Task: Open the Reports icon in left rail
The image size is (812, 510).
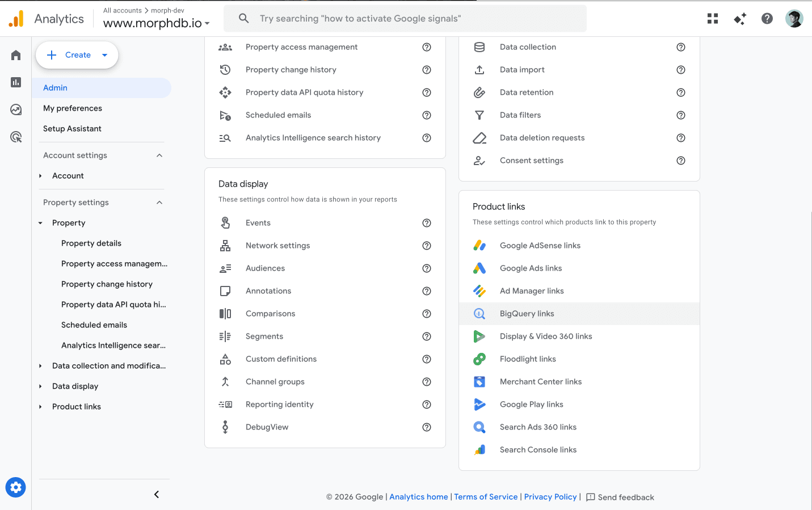Action: coord(16,82)
